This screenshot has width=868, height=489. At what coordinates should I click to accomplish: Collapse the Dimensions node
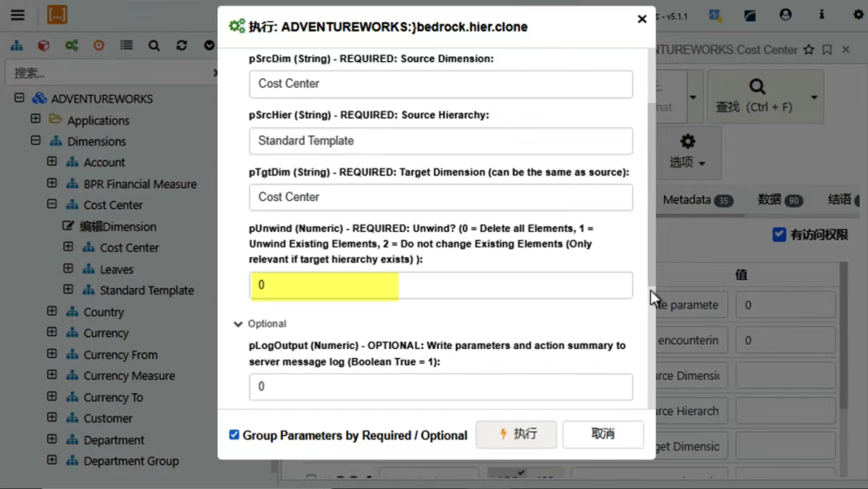coord(35,141)
